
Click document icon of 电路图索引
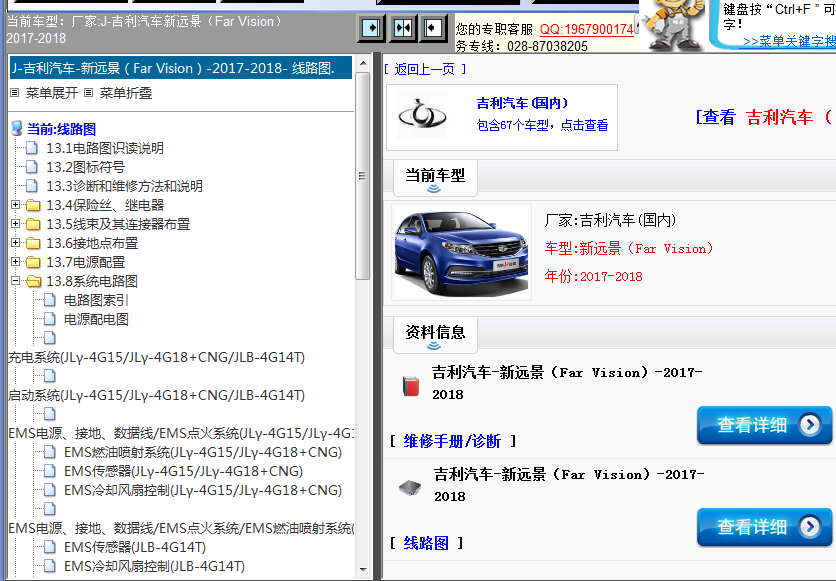pyautogui.click(x=50, y=300)
